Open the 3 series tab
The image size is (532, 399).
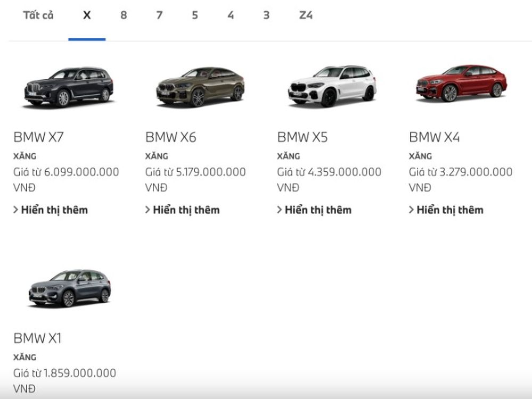pyautogui.click(x=266, y=15)
